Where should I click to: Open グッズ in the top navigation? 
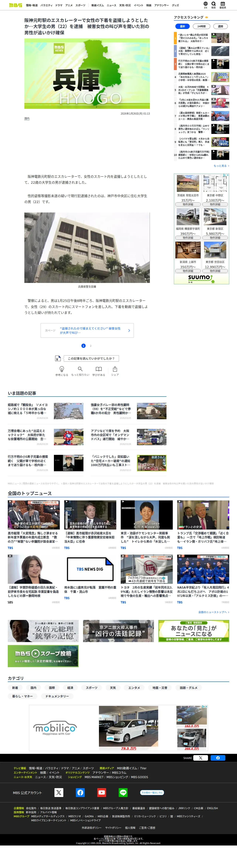coord(175,5)
